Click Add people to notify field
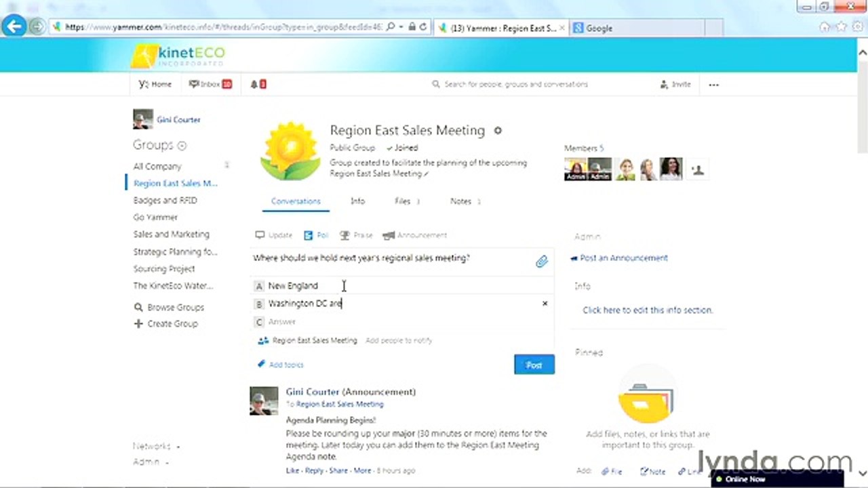Image resolution: width=868 pixels, height=488 pixels. [x=399, y=340]
